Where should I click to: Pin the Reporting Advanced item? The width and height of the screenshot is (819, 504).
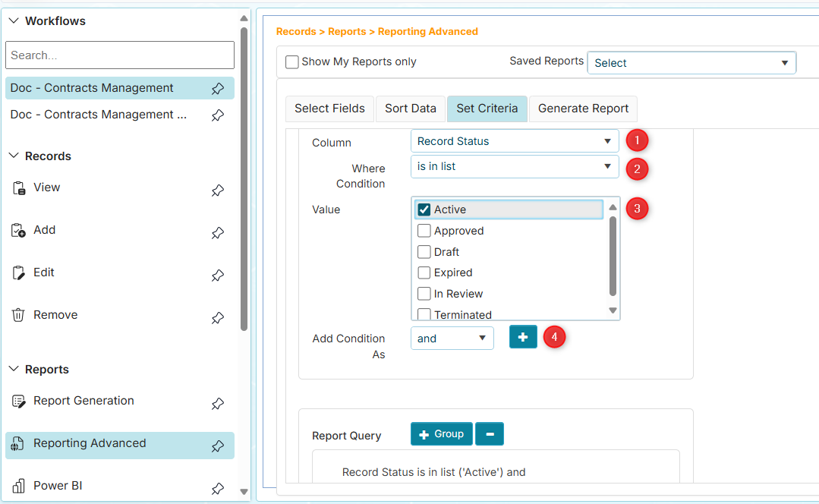(x=218, y=446)
